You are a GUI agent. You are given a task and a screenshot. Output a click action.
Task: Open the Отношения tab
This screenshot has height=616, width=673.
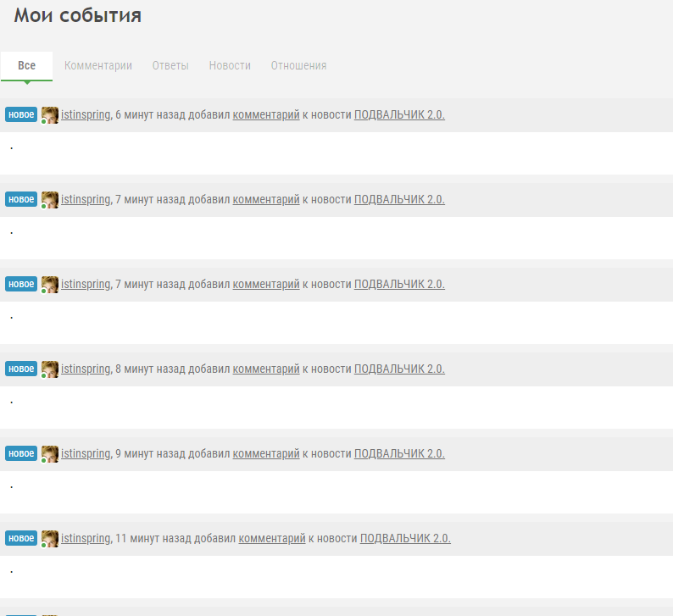[298, 65]
